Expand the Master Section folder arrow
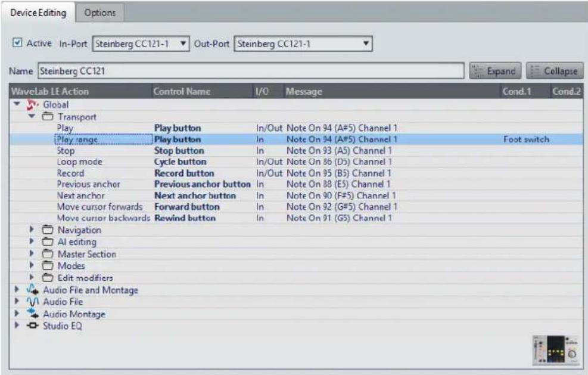The width and height of the screenshot is (588, 375). [32, 253]
